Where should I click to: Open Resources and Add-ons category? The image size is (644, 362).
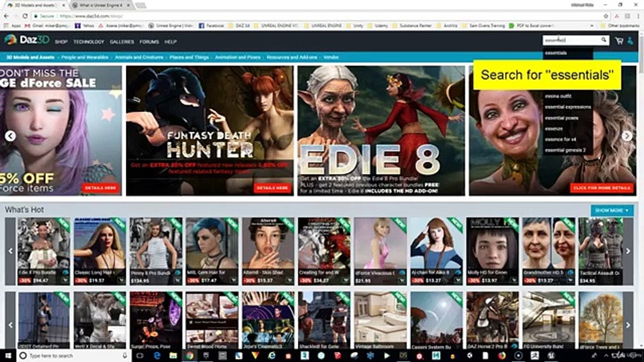(292, 57)
